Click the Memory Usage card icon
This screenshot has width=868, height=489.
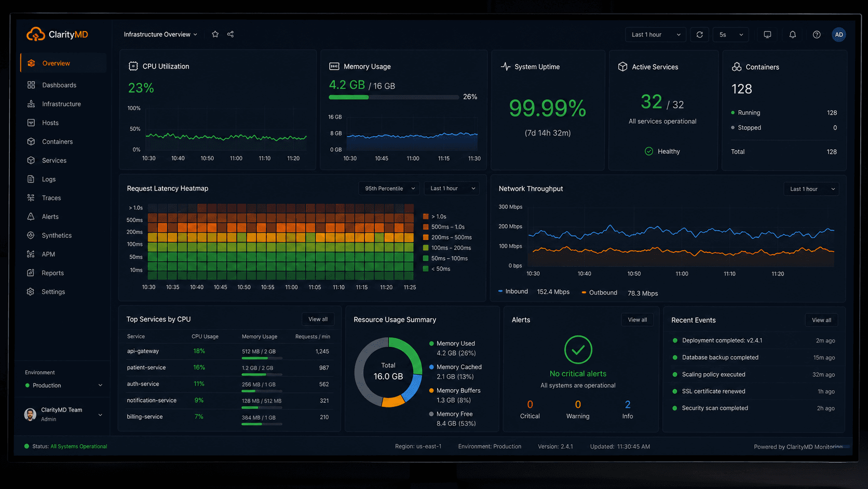tap(334, 67)
